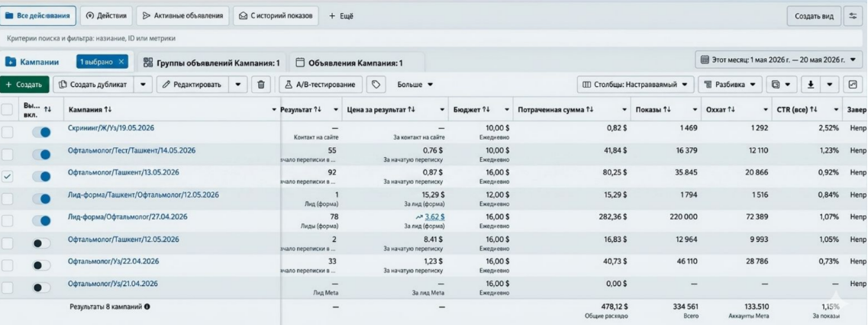Expand arrow next to Редактировать
This screenshot has height=325, width=868.
click(238, 85)
